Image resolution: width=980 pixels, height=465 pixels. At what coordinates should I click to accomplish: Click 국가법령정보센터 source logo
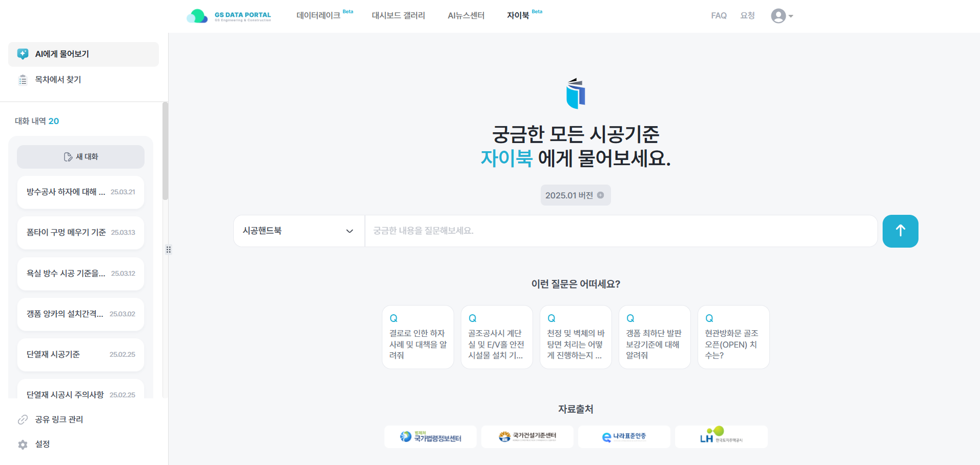tap(431, 437)
